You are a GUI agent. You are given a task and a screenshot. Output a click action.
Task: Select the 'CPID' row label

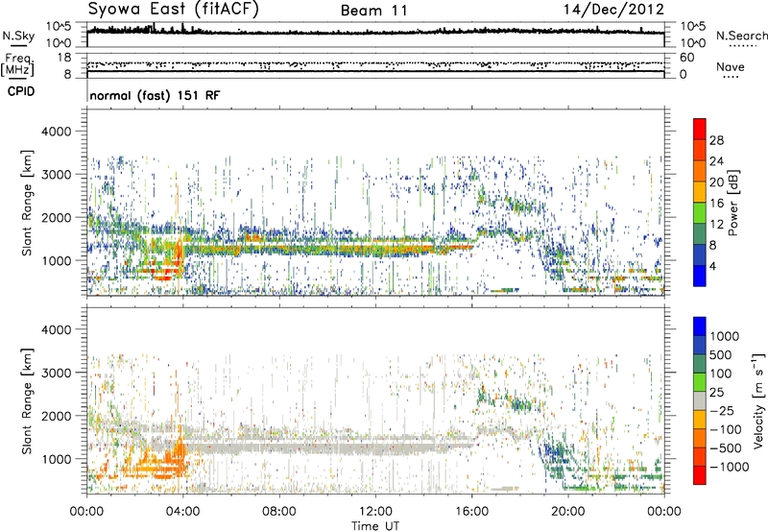click(21, 91)
